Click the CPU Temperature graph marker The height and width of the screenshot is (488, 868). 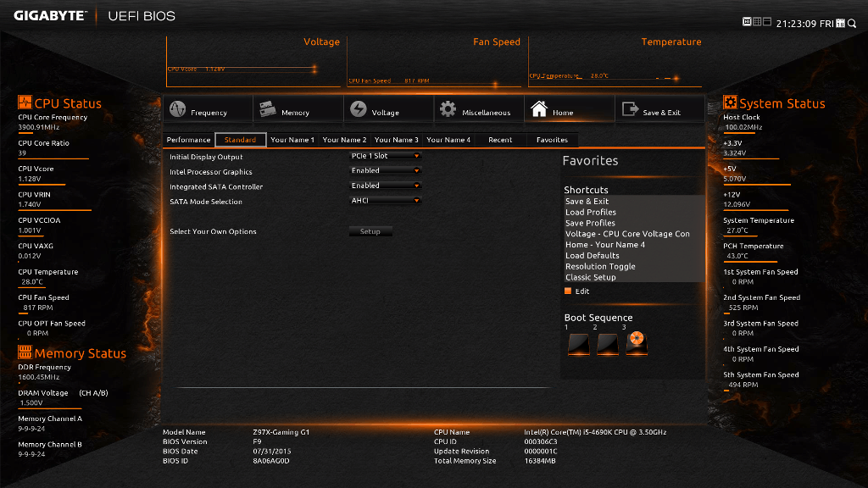676,79
